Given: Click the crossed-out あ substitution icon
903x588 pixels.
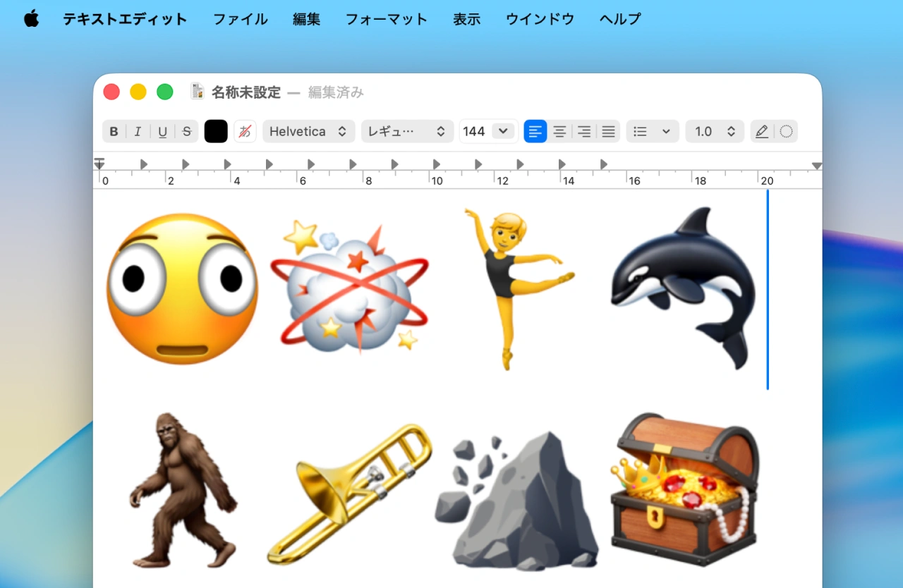Looking at the screenshot, I should point(245,131).
